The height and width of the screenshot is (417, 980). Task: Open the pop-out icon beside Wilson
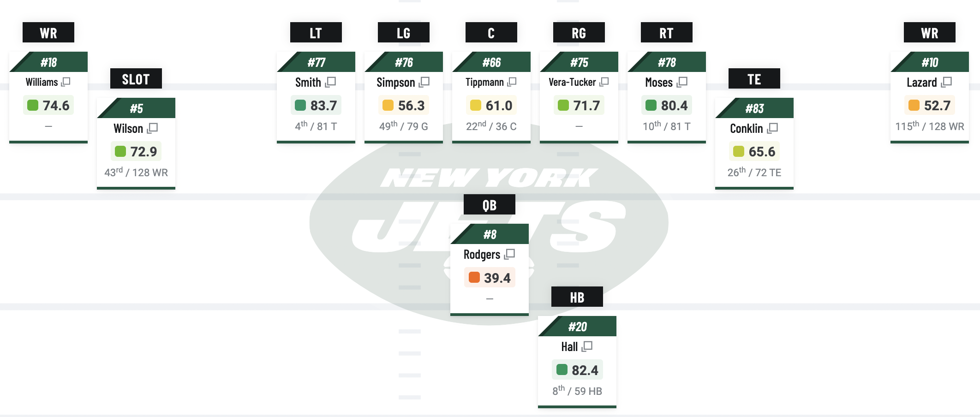(153, 128)
